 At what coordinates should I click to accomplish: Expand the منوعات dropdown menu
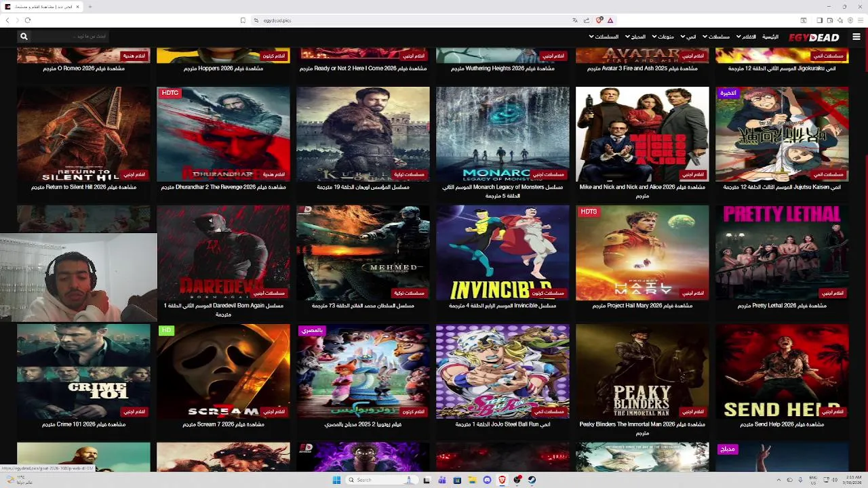(x=663, y=37)
